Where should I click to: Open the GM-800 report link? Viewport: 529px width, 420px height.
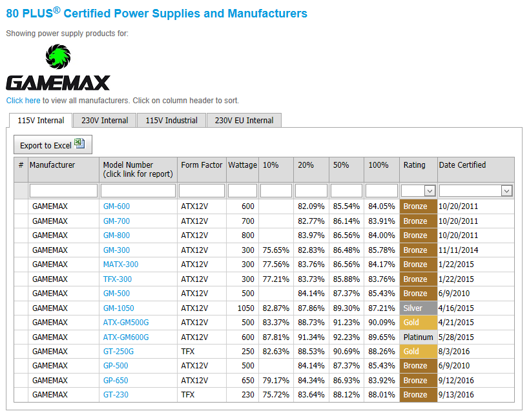pos(116,235)
